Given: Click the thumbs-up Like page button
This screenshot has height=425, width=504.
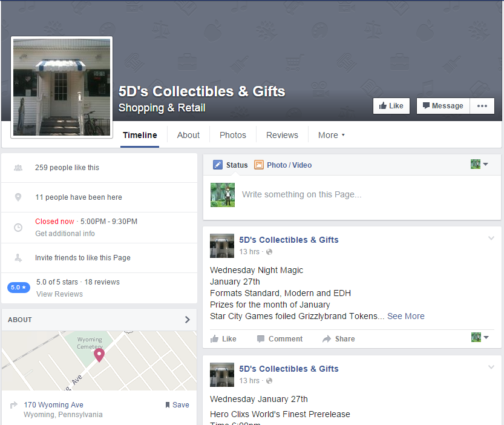Looking at the screenshot, I should click(x=391, y=106).
